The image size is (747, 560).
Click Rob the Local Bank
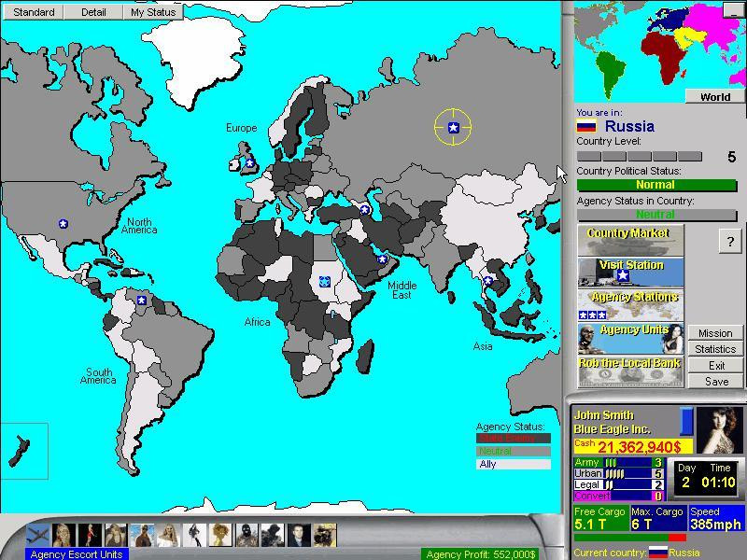pos(630,371)
